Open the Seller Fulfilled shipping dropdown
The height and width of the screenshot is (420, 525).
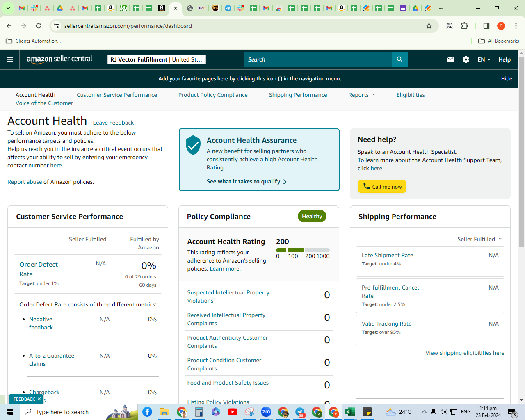click(x=479, y=239)
